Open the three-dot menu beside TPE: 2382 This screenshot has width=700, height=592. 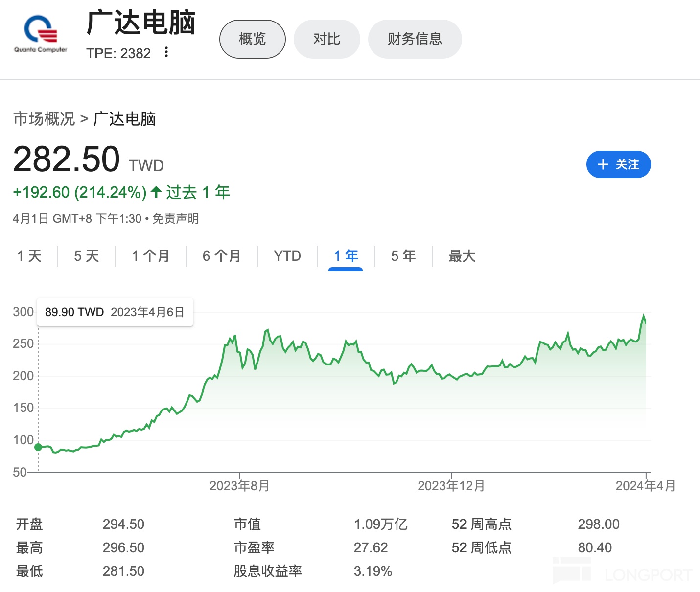coord(166,52)
